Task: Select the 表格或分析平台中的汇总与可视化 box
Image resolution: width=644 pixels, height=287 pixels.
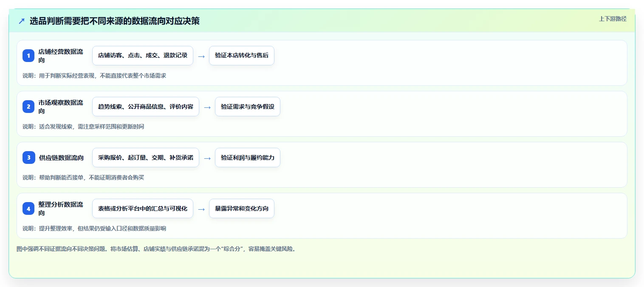Action: 143,208
